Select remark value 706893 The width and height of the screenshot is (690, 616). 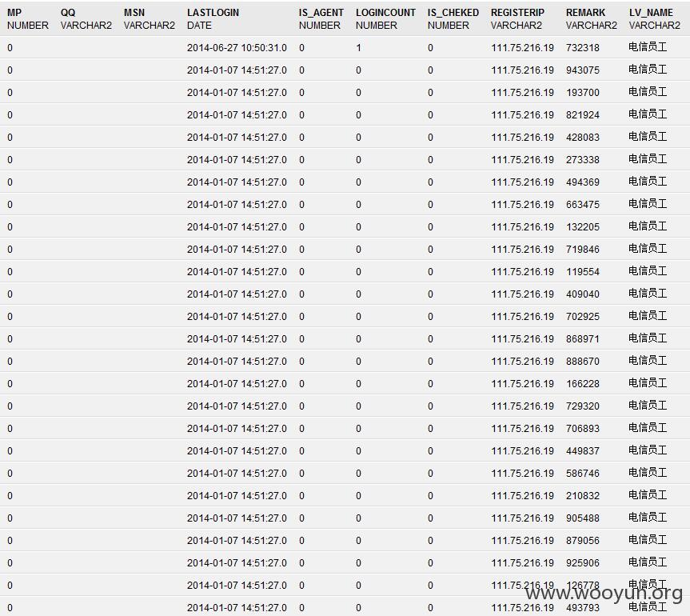[x=583, y=429]
